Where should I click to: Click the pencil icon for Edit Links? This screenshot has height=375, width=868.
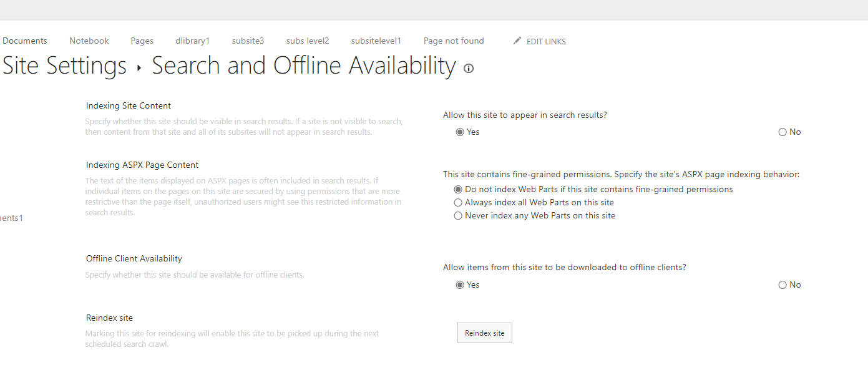(x=517, y=41)
